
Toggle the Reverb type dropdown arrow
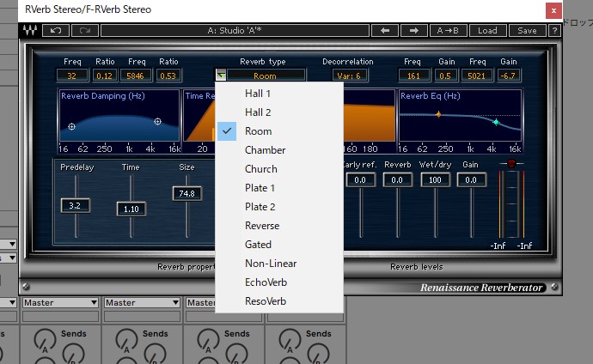(221, 76)
